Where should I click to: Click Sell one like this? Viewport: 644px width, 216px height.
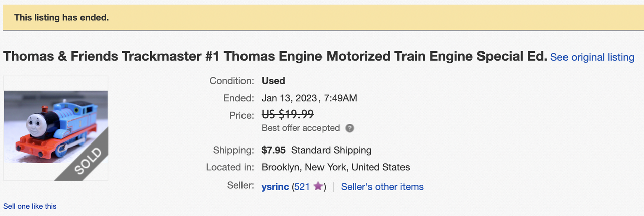(x=30, y=206)
